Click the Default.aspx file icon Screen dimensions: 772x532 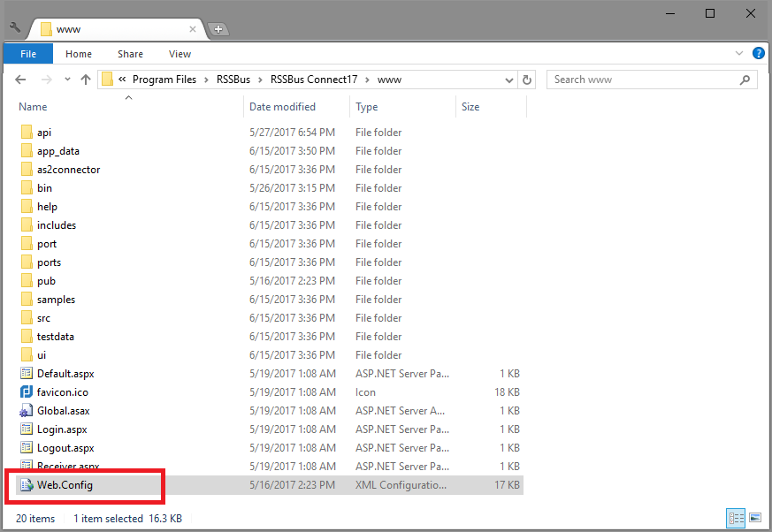(27, 374)
